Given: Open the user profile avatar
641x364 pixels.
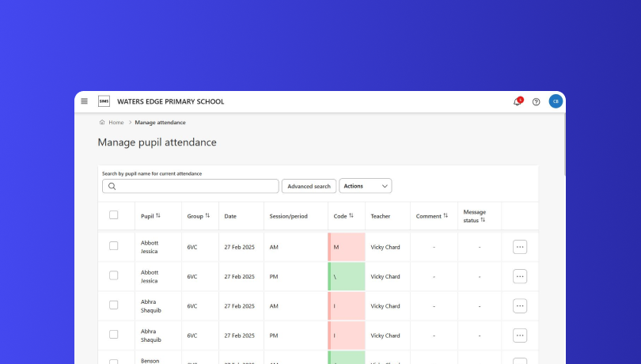Looking at the screenshot, I should 556,101.
